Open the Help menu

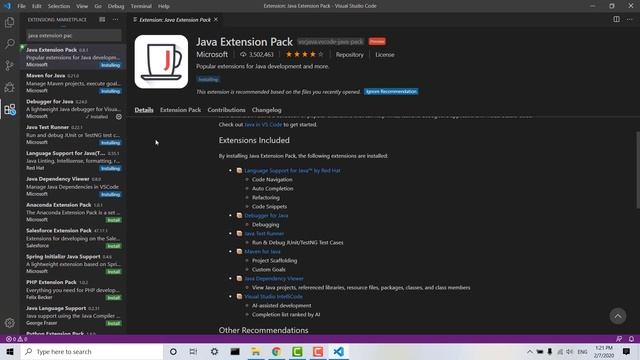(x=164, y=6)
